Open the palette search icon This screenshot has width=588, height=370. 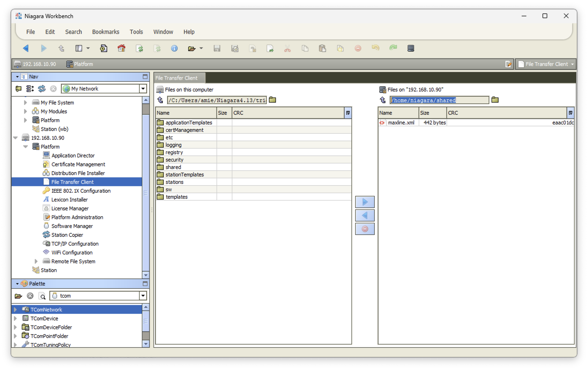[42, 296]
